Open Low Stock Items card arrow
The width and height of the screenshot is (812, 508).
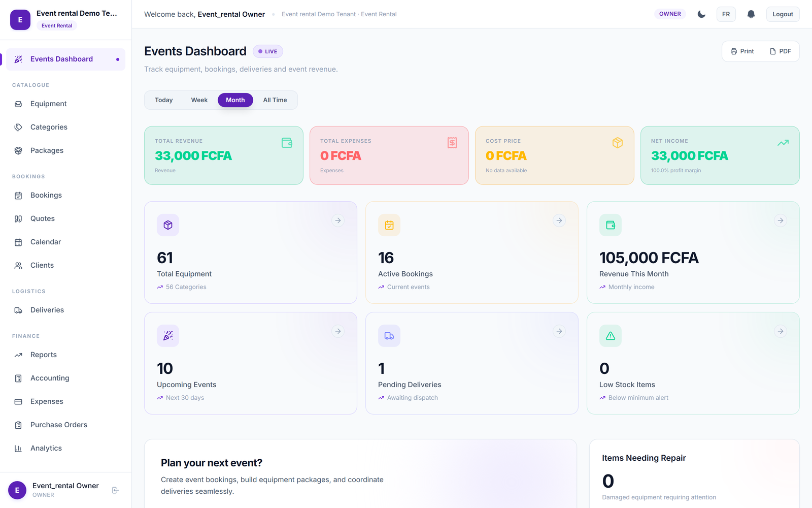(781, 331)
